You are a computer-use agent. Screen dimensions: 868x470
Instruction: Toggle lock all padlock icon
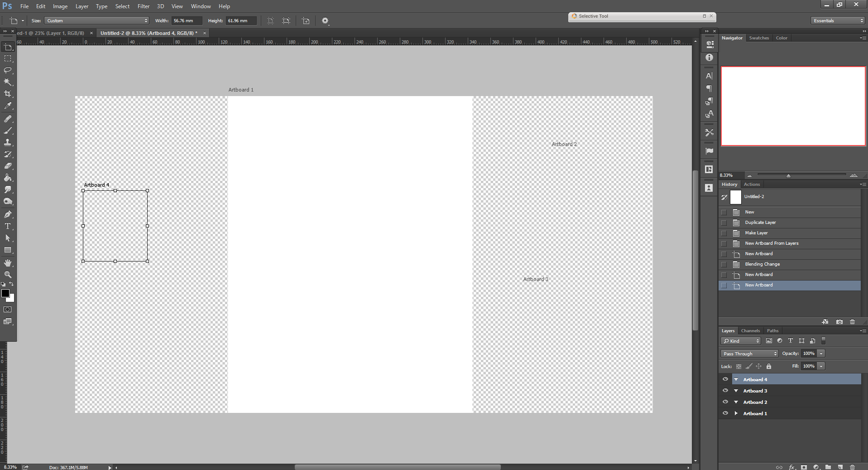pos(769,366)
